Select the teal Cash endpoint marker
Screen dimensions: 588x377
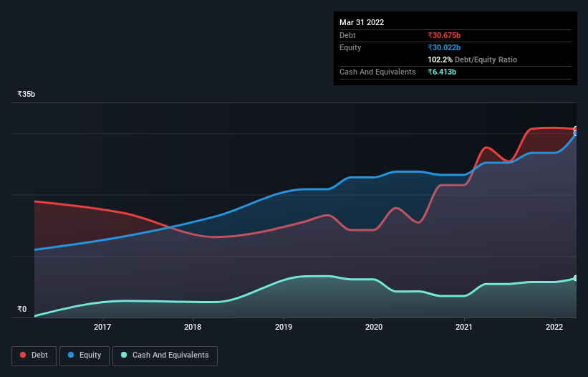click(575, 278)
